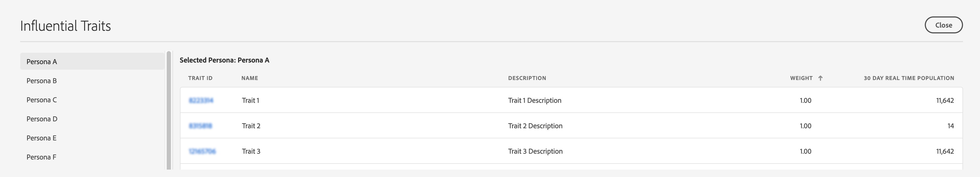Screen dimensions: 980x177
Task: Switch to Persona D
Action: (92, 118)
